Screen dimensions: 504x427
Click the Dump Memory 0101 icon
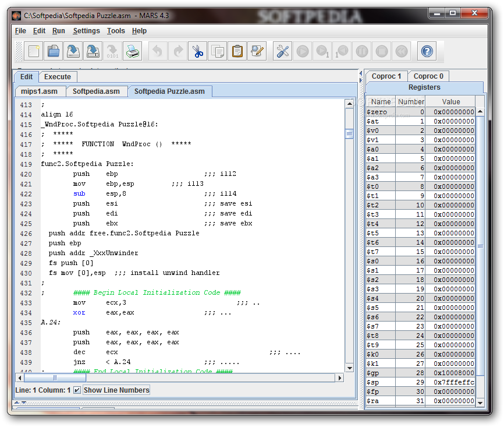(113, 51)
